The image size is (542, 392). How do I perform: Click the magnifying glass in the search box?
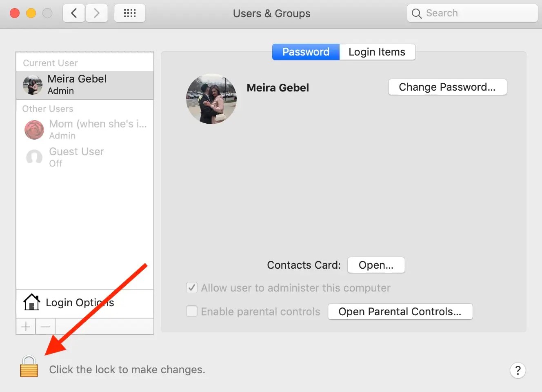click(x=416, y=13)
